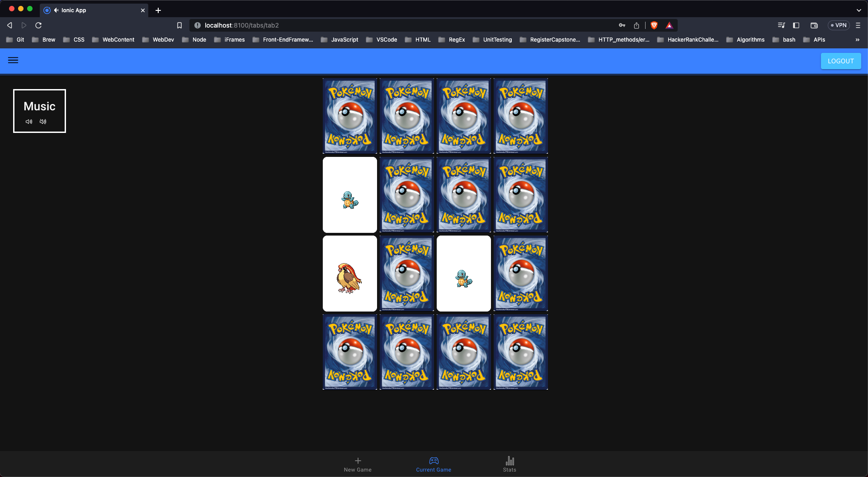Screen dimensions: 868x477
Task: Flip the second card in row one
Action: click(407, 116)
